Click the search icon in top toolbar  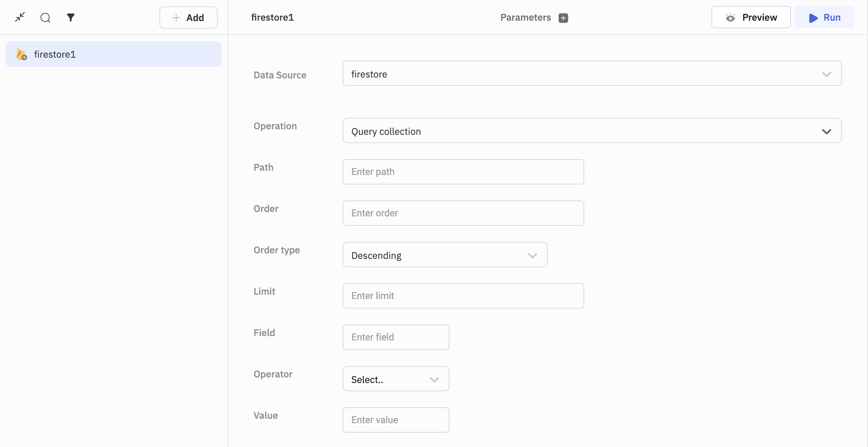[45, 17]
